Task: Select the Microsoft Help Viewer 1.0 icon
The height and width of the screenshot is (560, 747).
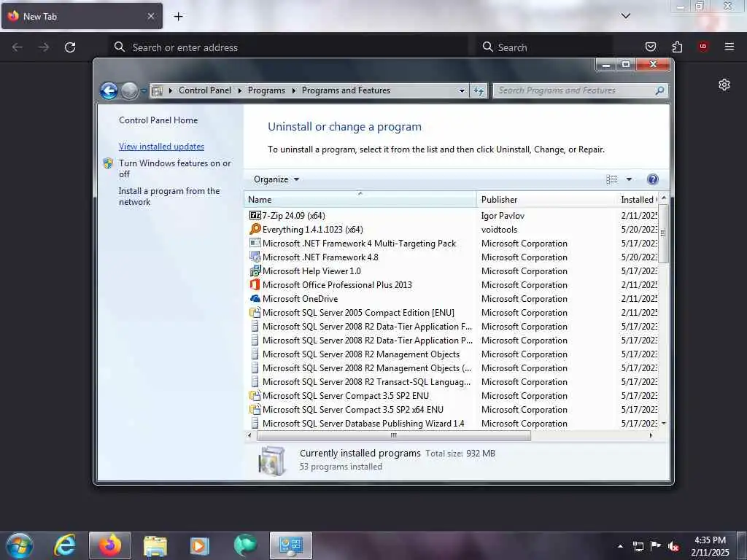Action: point(255,271)
